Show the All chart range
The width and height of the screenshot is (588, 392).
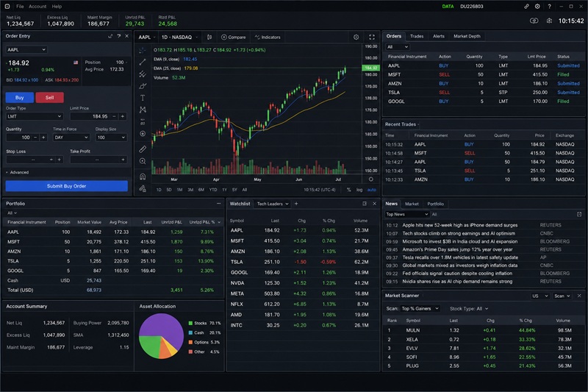pyautogui.click(x=245, y=190)
